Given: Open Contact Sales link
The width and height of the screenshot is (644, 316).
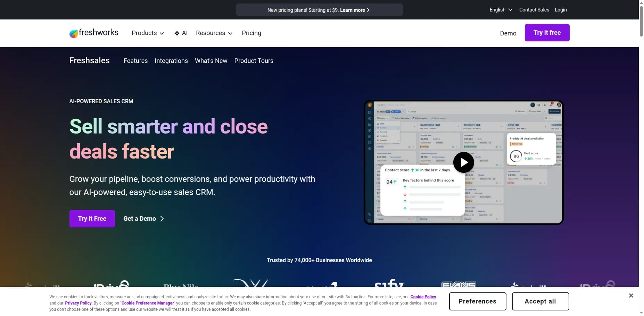Looking at the screenshot, I should 534,10.
